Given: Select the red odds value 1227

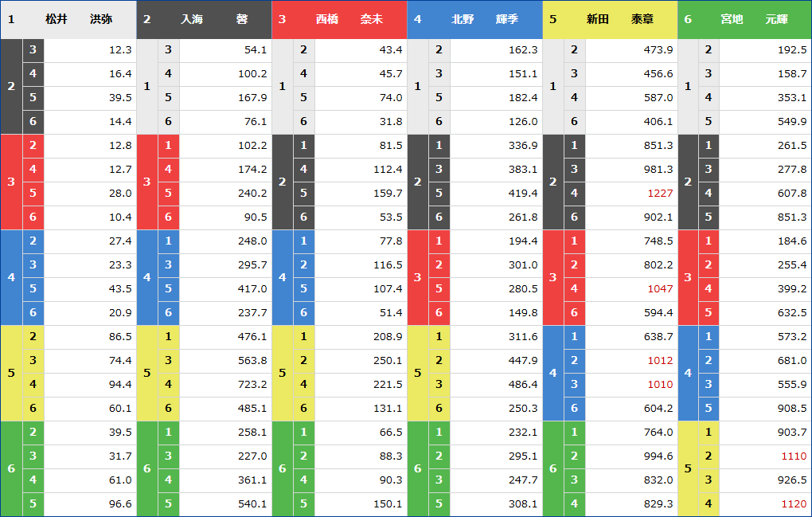Looking at the screenshot, I should [660, 194].
